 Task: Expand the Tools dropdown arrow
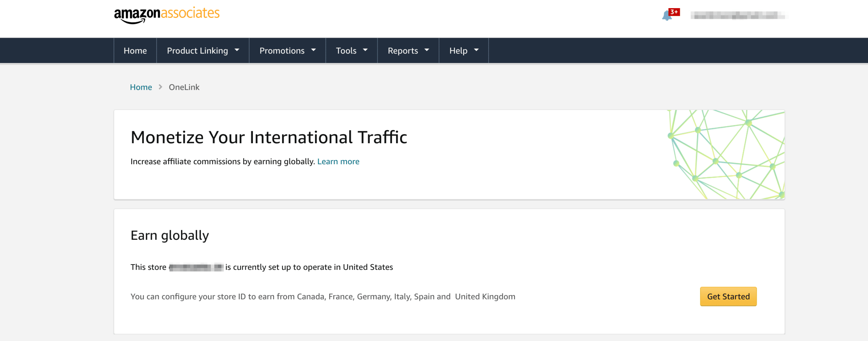click(x=365, y=50)
